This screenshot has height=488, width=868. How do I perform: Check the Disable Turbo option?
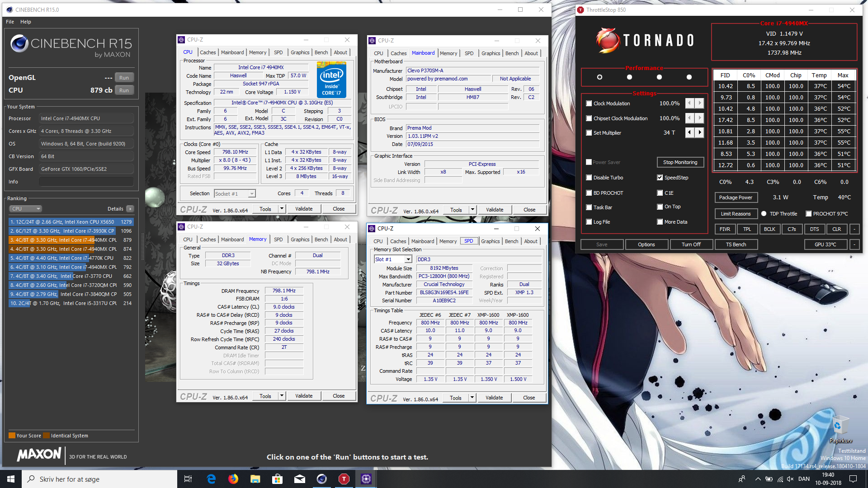(x=589, y=178)
